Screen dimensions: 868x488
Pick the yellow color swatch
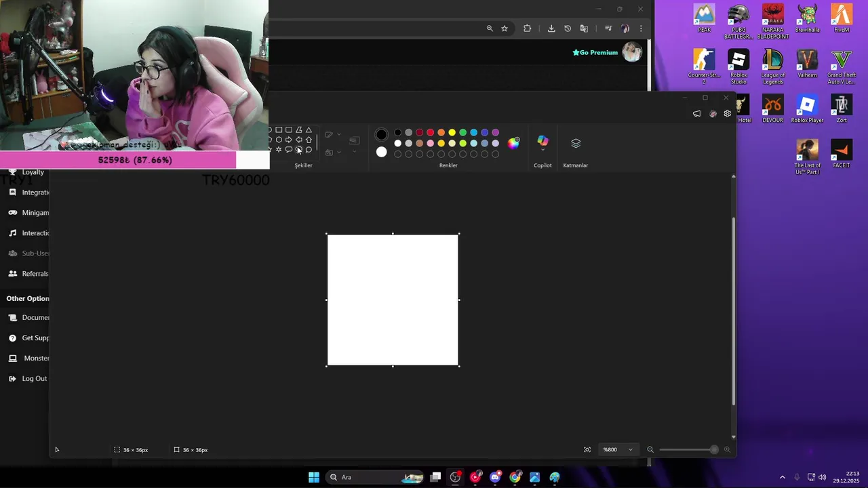(x=452, y=132)
